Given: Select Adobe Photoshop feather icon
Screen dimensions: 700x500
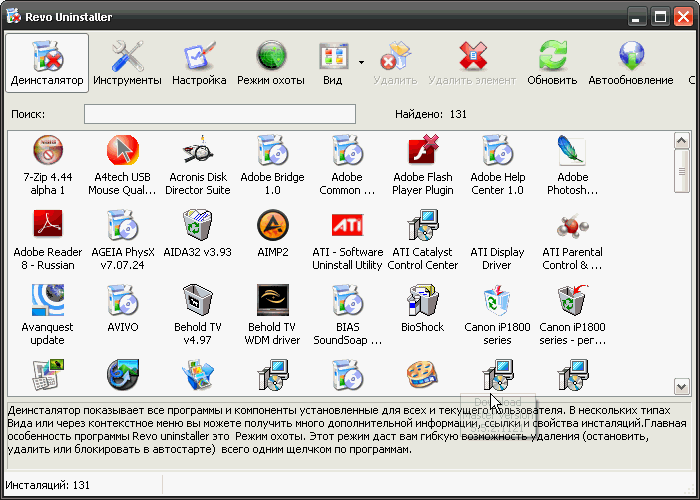Looking at the screenshot, I should pyautogui.click(x=572, y=150).
